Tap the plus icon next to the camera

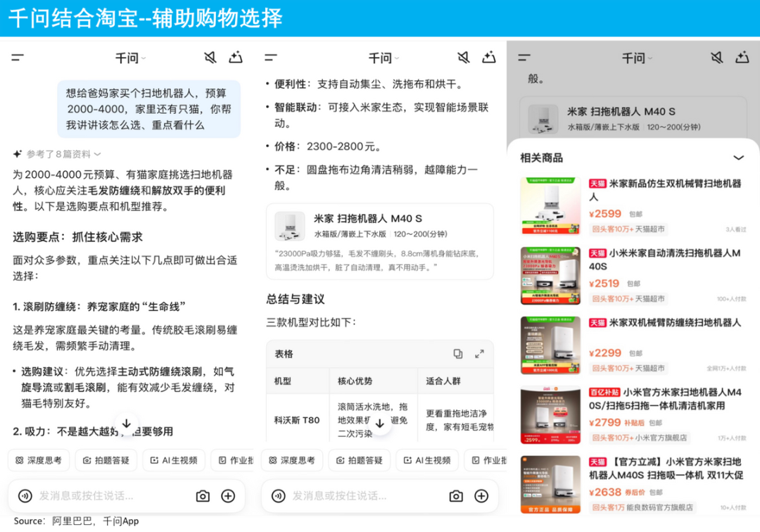click(x=228, y=496)
